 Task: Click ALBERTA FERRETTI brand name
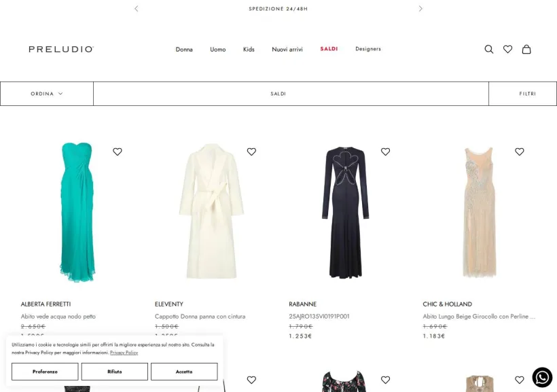click(46, 304)
